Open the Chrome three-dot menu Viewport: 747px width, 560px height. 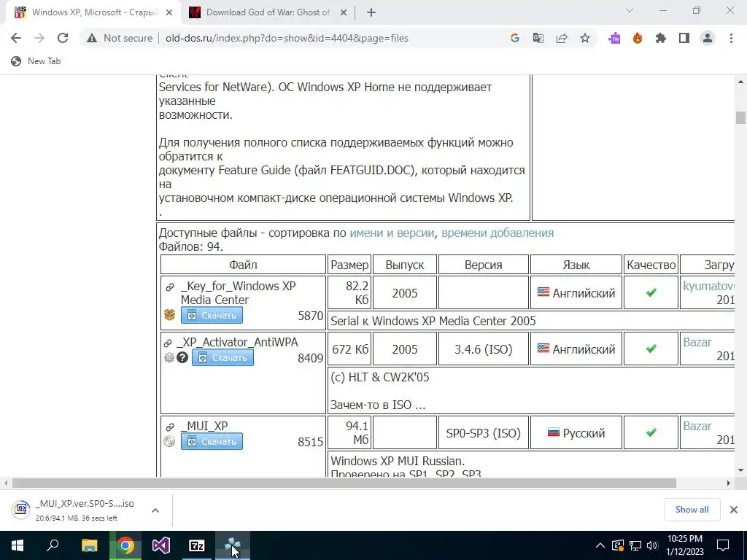[x=731, y=38]
